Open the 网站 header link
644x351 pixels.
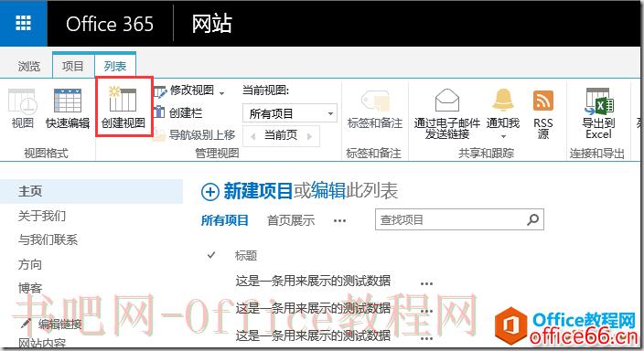click(211, 24)
